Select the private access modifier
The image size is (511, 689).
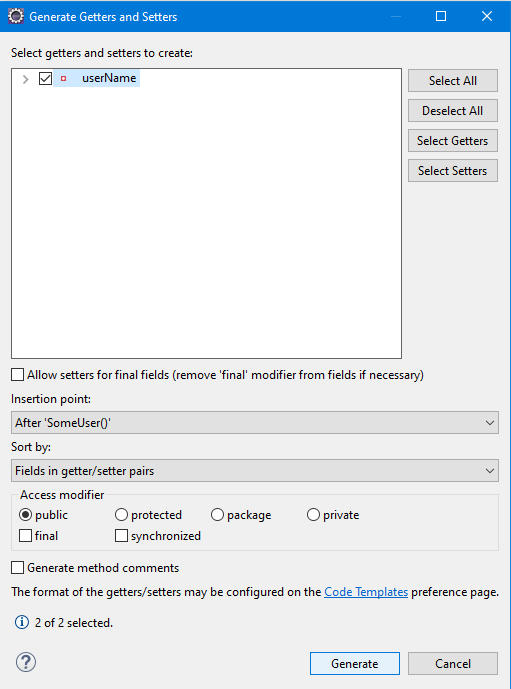point(313,515)
